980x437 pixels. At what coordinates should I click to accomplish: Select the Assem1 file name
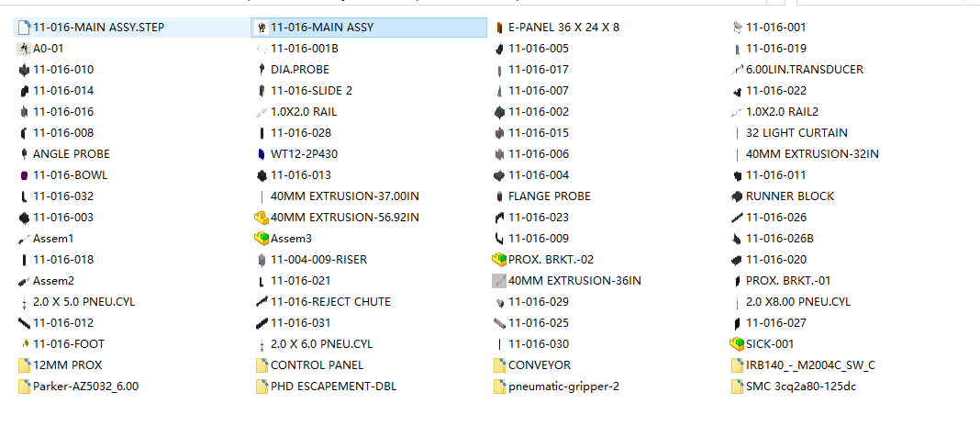pos(53,238)
